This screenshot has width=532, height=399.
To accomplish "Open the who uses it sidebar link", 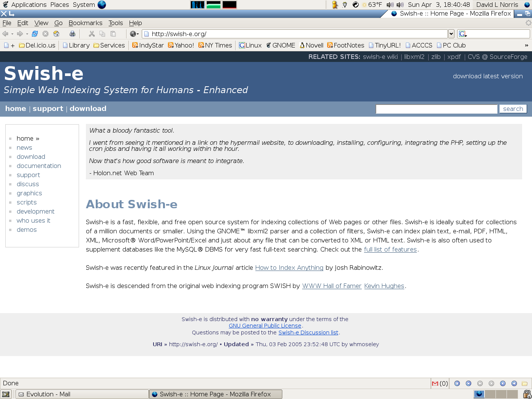I will coord(33,220).
